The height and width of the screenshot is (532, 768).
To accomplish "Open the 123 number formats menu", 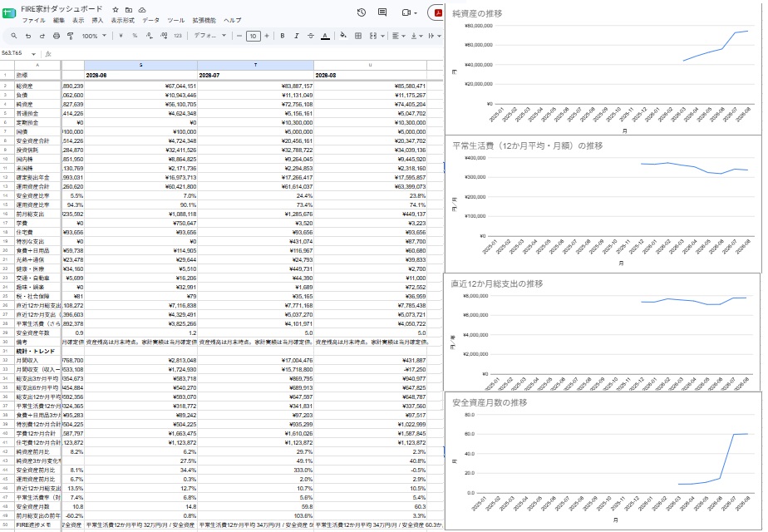I will point(178,36).
